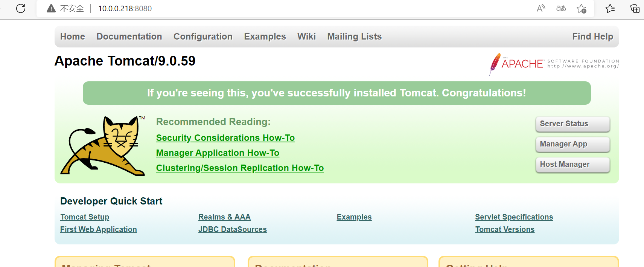Select Mailing Lists in the navigation bar
Screen dimensions: 644x267
click(x=354, y=37)
